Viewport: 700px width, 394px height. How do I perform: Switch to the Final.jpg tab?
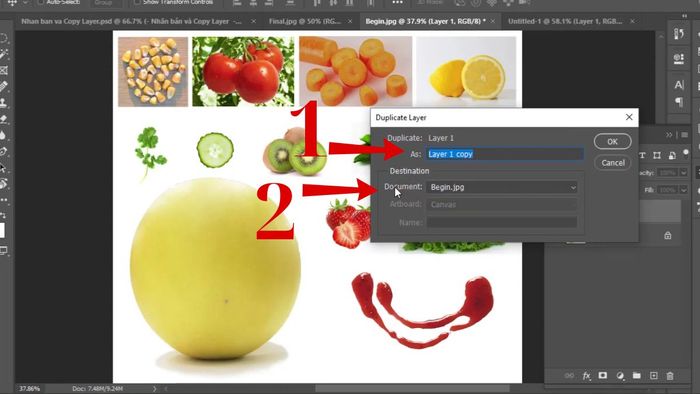point(305,21)
